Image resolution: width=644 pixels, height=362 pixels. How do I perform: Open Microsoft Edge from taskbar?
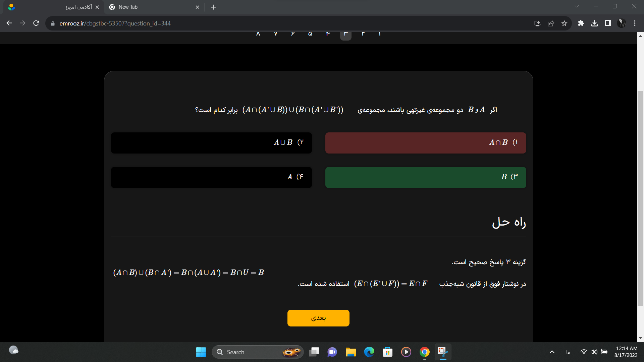[369, 352]
